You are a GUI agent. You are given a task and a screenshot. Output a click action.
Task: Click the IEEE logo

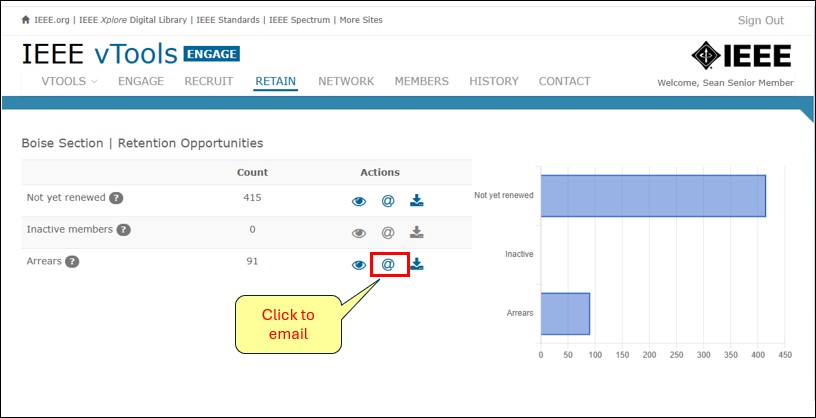[741, 55]
